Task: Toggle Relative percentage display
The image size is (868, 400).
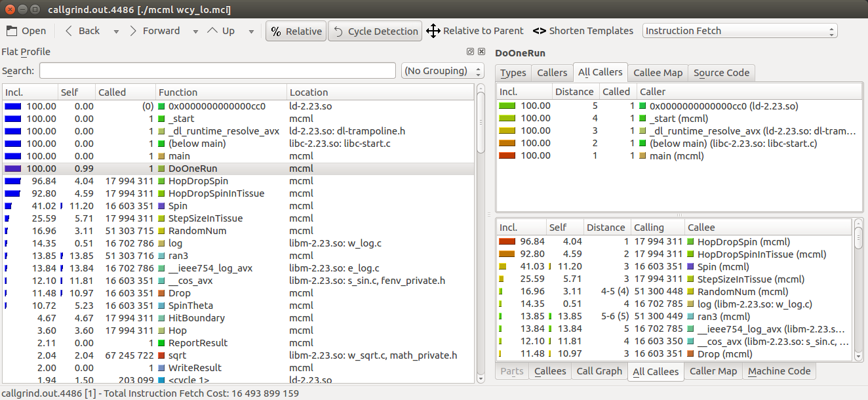Action: pos(296,30)
